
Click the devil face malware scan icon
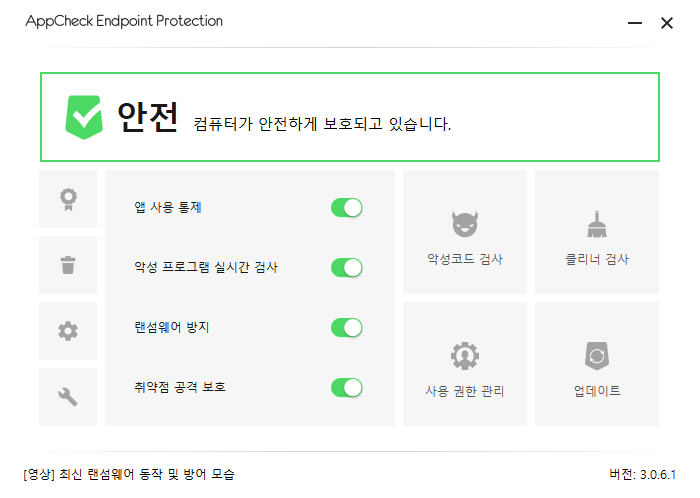point(465,224)
